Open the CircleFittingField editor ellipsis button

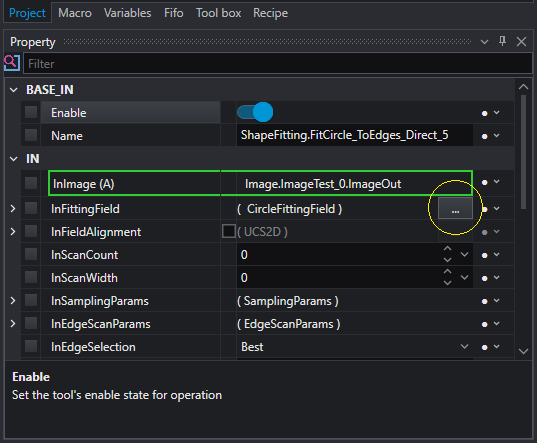tap(455, 208)
